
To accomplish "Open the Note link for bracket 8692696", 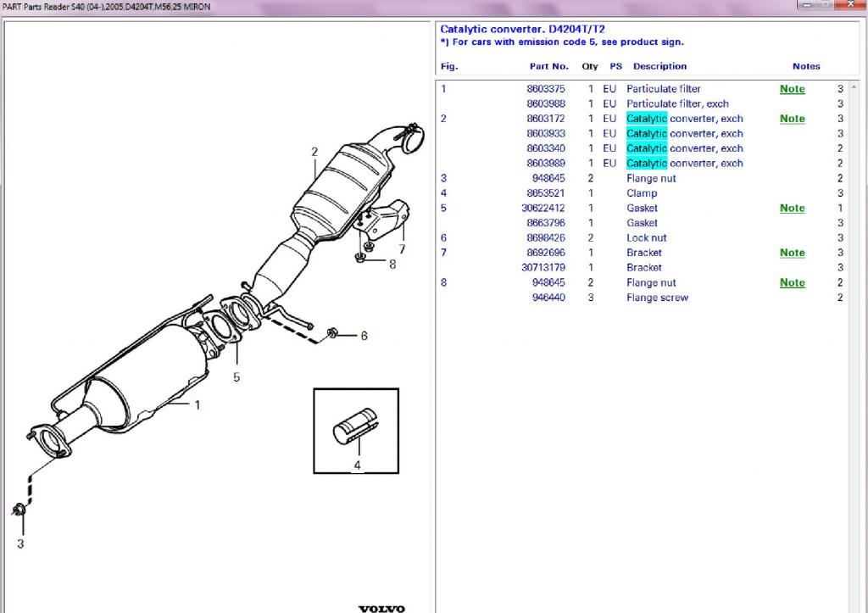I will pos(793,253).
